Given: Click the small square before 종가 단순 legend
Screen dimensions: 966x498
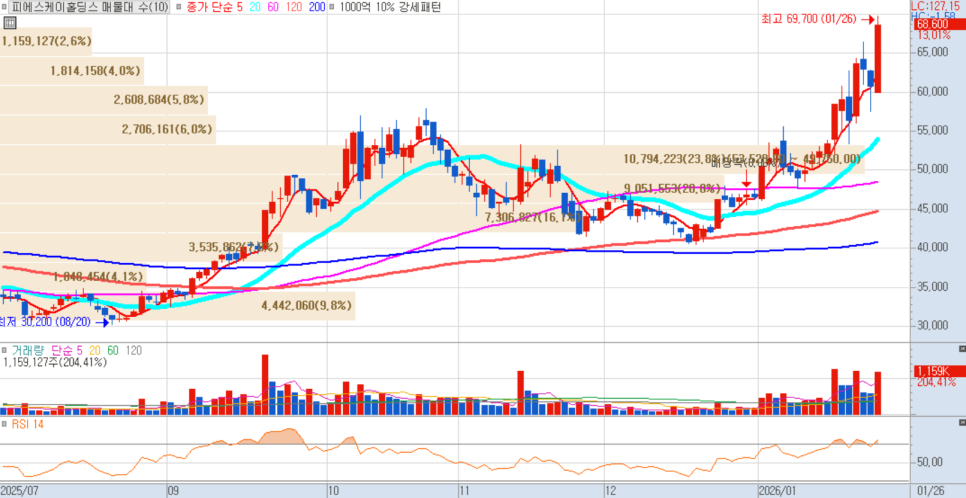Looking at the screenshot, I should click(x=178, y=7).
